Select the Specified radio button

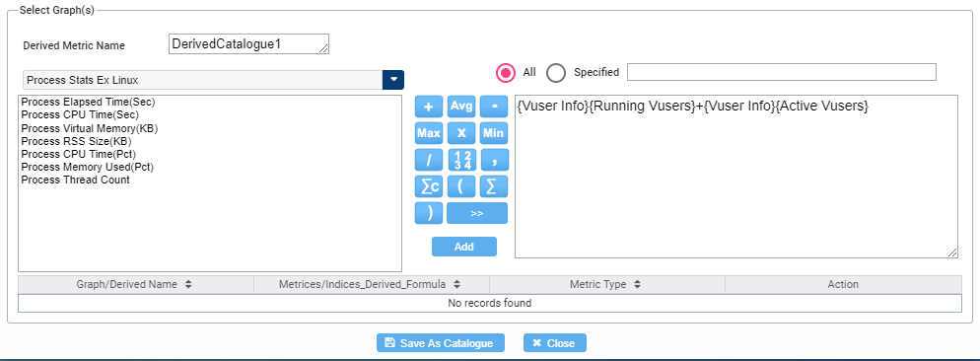pos(556,73)
